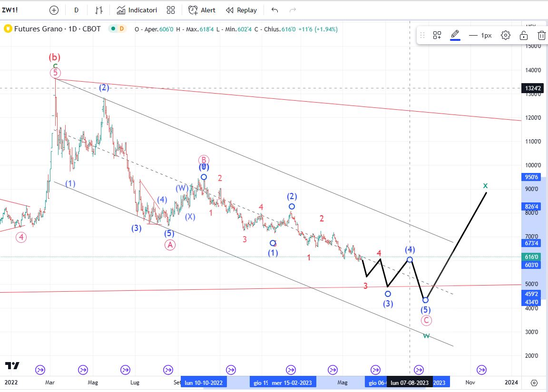Screen dimensions: 548x392
Task: Select the blue (W) wave label
Action: (182, 188)
